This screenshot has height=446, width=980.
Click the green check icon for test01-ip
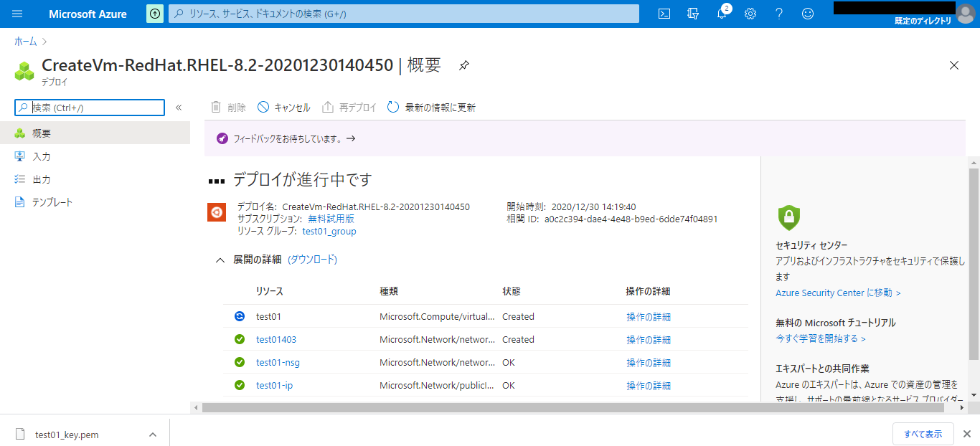pyautogui.click(x=240, y=385)
